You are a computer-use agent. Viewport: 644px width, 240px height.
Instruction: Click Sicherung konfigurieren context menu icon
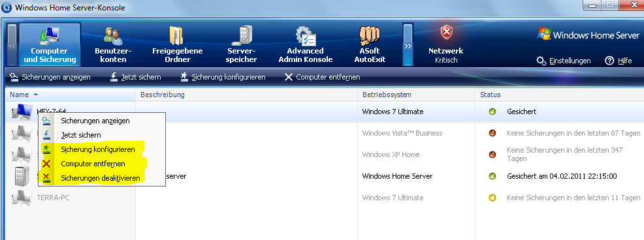(x=47, y=149)
